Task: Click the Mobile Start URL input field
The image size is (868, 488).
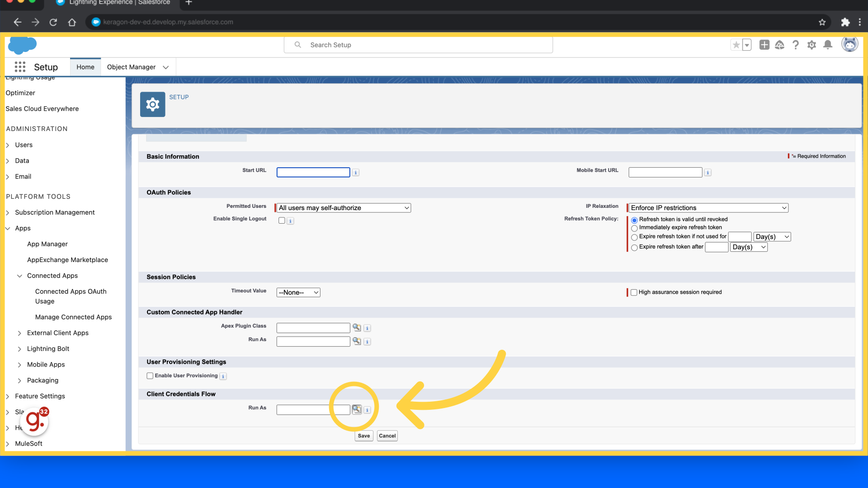Action: click(x=665, y=173)
